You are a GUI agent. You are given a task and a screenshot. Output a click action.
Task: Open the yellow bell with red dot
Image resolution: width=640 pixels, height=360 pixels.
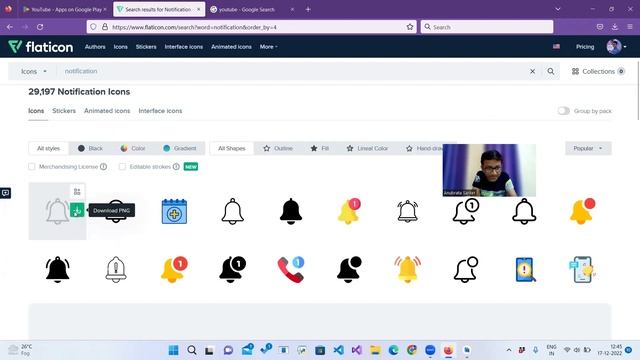pyautogui.click(x=582, y=211)
